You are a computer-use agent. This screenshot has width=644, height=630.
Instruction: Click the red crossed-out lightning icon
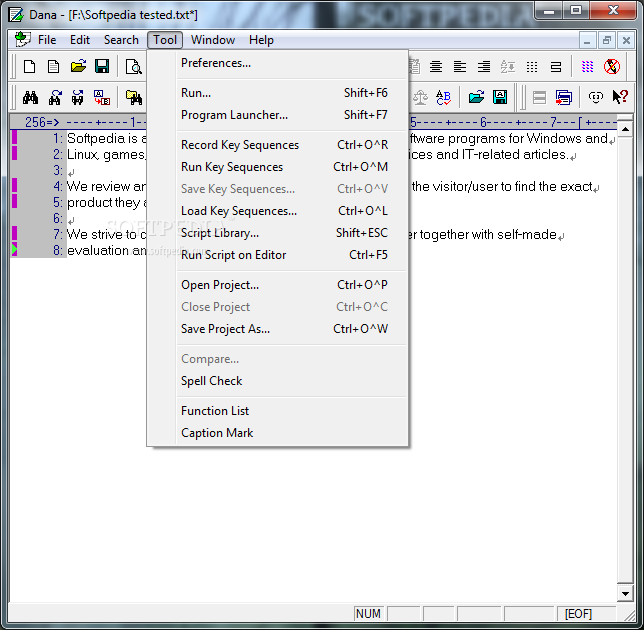tap(612, 67)
